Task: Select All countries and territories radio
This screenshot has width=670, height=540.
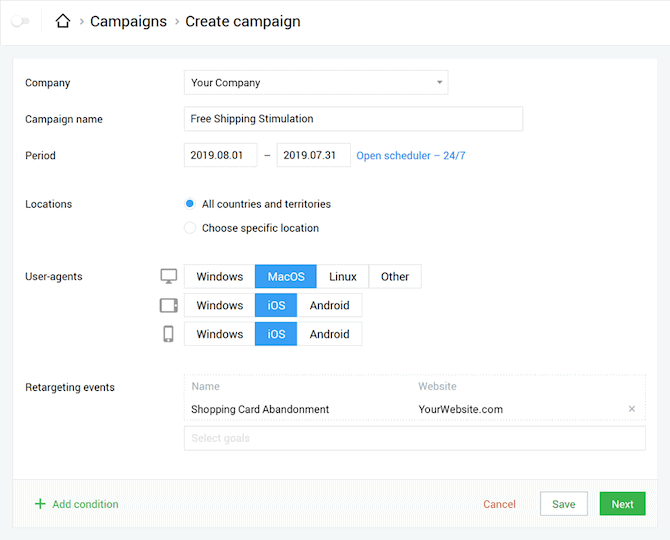Action: pyautogui.click(x=190, y=204)
